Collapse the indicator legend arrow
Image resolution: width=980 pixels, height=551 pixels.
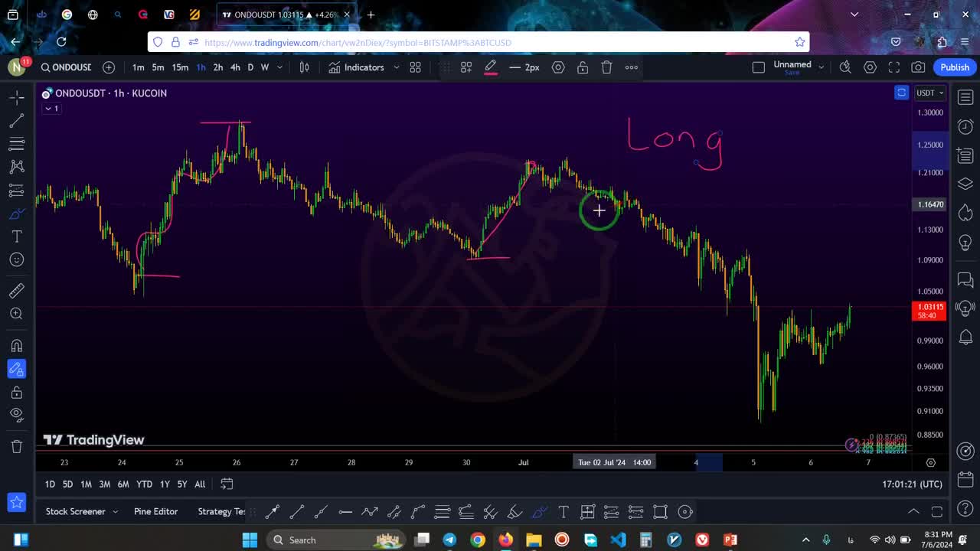point(51,109)
